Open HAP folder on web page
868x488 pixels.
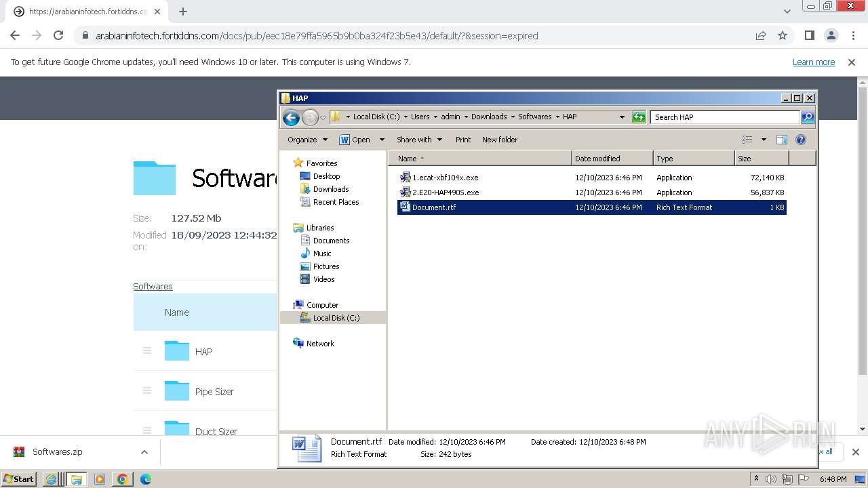[x=203, y=352]
